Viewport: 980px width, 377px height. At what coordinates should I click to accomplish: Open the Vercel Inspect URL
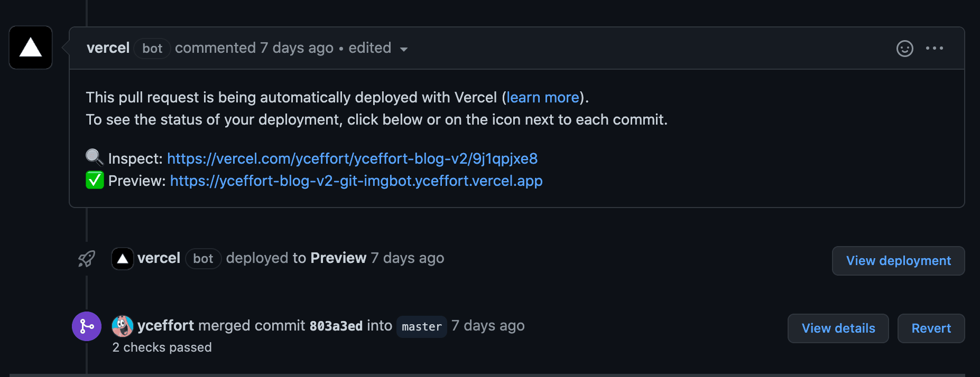tap(352, 158)
